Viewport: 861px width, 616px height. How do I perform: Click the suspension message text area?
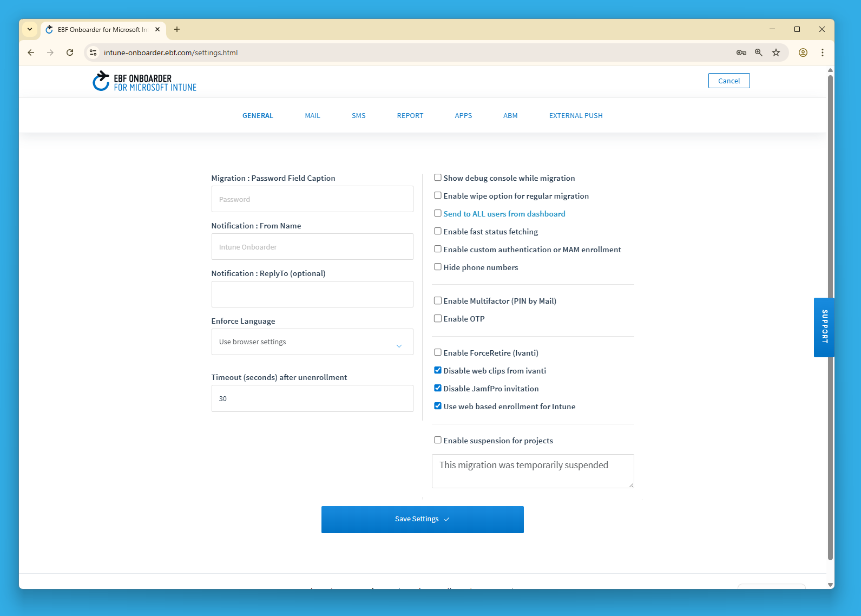click(533, 471)
